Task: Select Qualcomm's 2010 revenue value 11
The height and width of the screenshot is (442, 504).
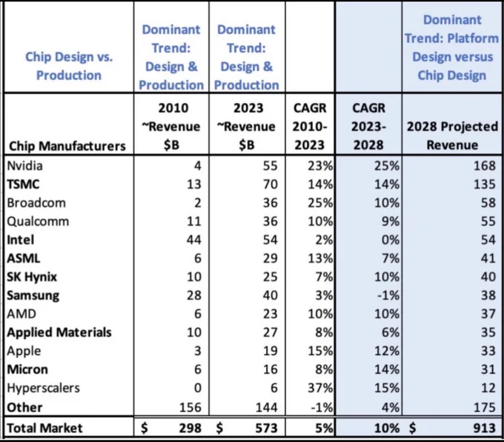Action: [194, 221]
